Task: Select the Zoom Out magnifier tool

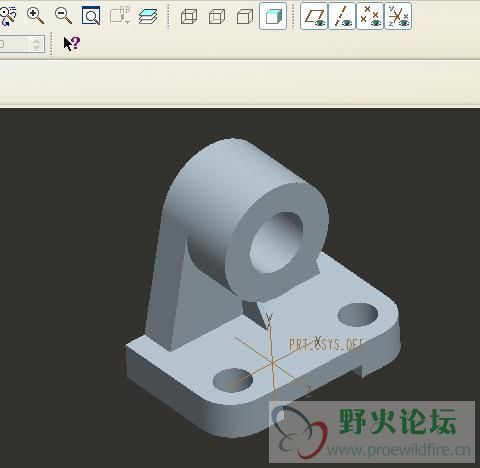Action: tap(63, 16)
